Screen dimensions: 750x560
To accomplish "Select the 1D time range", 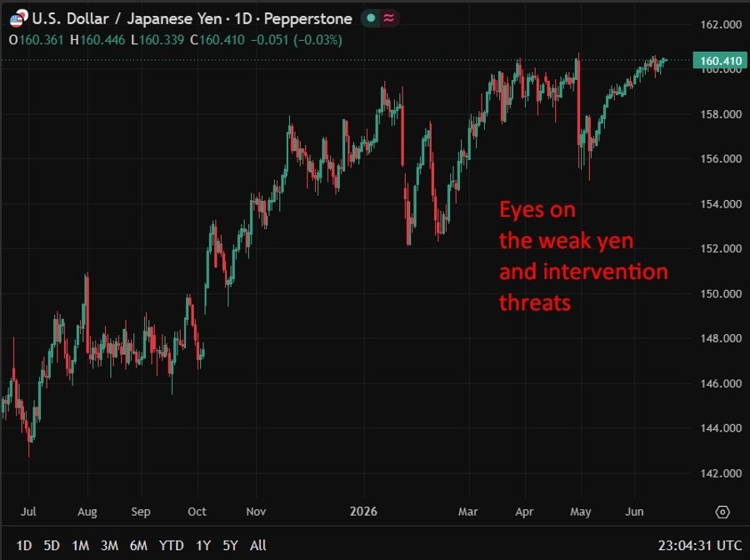I will click(x=24, y=546).
